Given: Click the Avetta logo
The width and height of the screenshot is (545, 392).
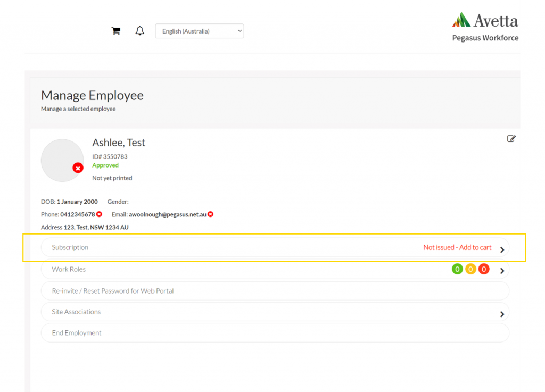Looking at the screenshot, I should 485,20.
